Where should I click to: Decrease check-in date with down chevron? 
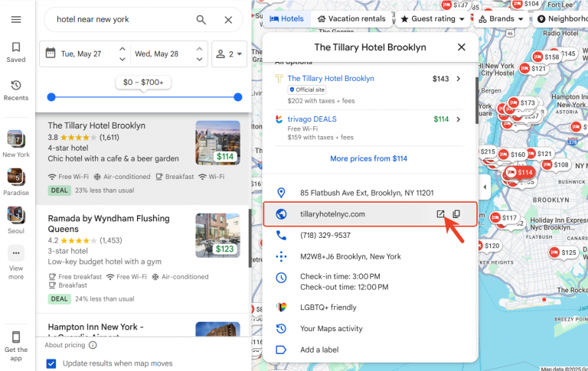pyautogui.click(x=122, y=59)
